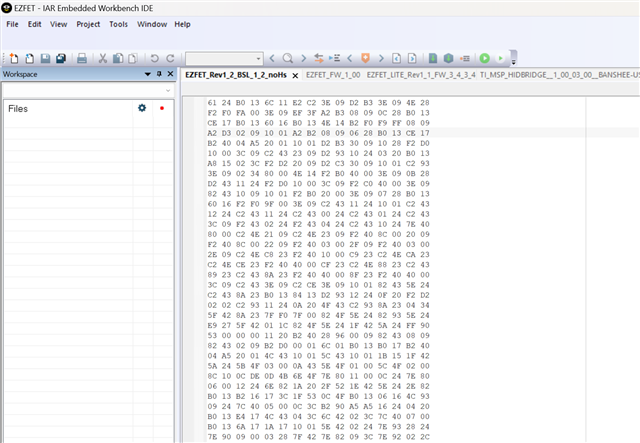Navigate forward using page-right icon
Viewport: 640px width, 443px height.
click(x=412, y=58)
